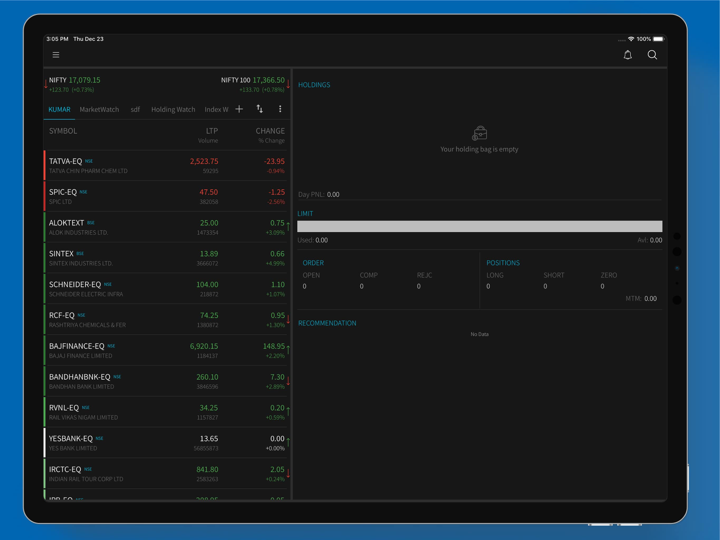
Task: Click the empty holding bag icon
Action: (479, 133)
